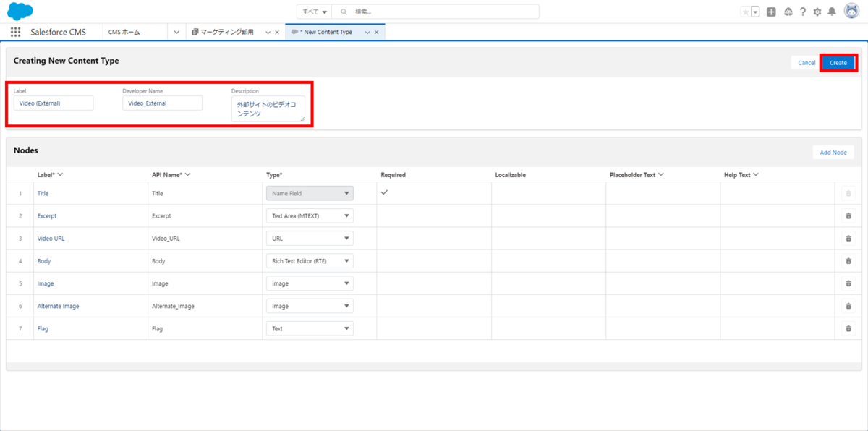Viewport: 868px width, 431px height.
Task: Open Type dropdown for the Image node
Action: [310, 283]
